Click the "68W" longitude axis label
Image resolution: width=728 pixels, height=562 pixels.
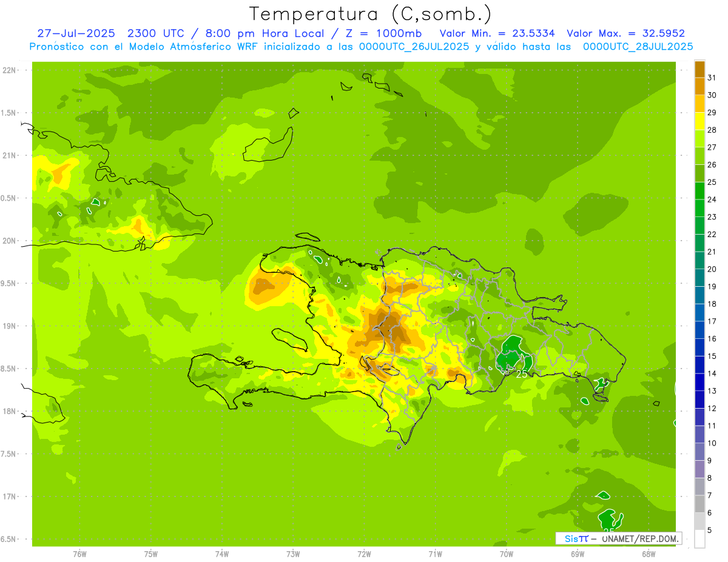point(649,554)
